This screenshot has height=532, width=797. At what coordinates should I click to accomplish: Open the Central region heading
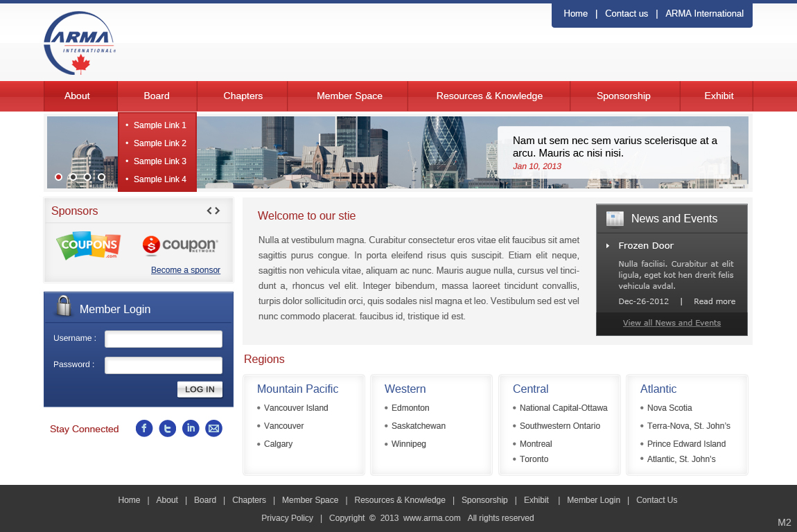click(x=530, y=389)
